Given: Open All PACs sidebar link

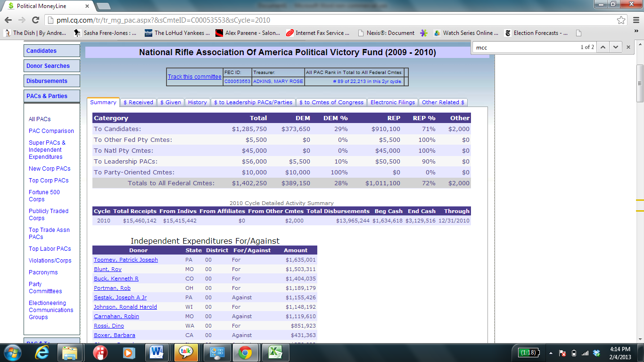Looking at the screenshot, I should tap(40, 119).
